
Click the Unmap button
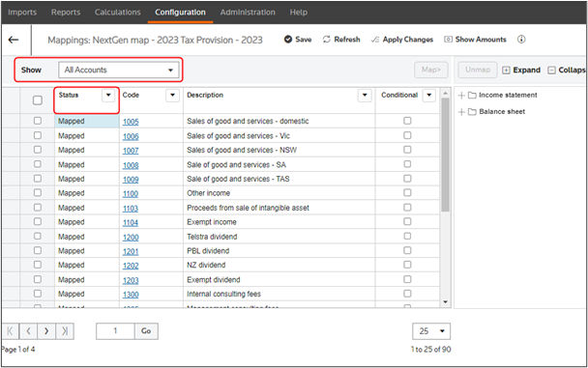point(478,70)
